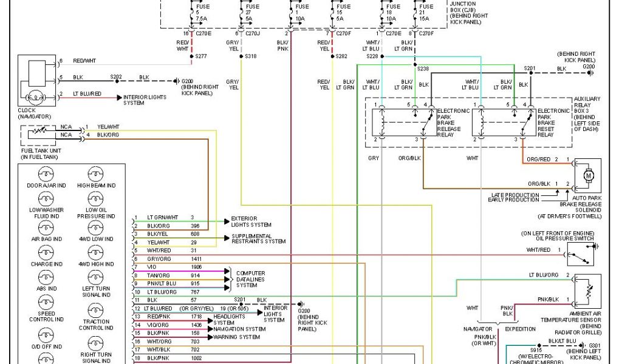
Task: Click the Electronic Park Brake Release Relay label
Action: click(453, 123)
